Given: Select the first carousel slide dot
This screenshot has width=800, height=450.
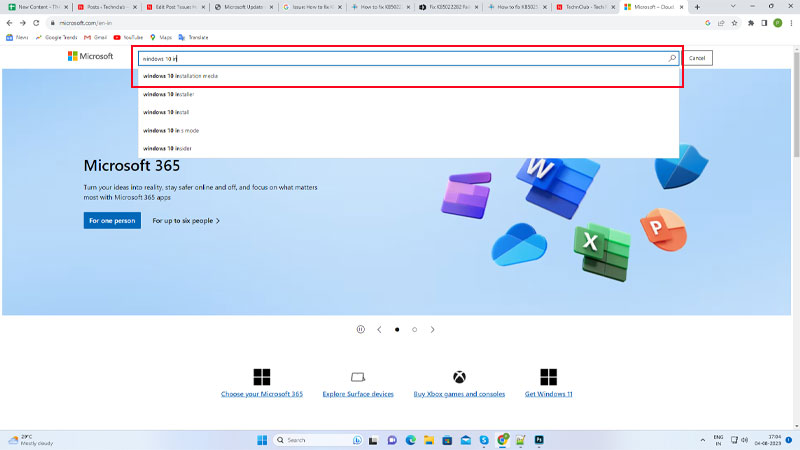Looking at the screenshot, I should click(397, 330).
